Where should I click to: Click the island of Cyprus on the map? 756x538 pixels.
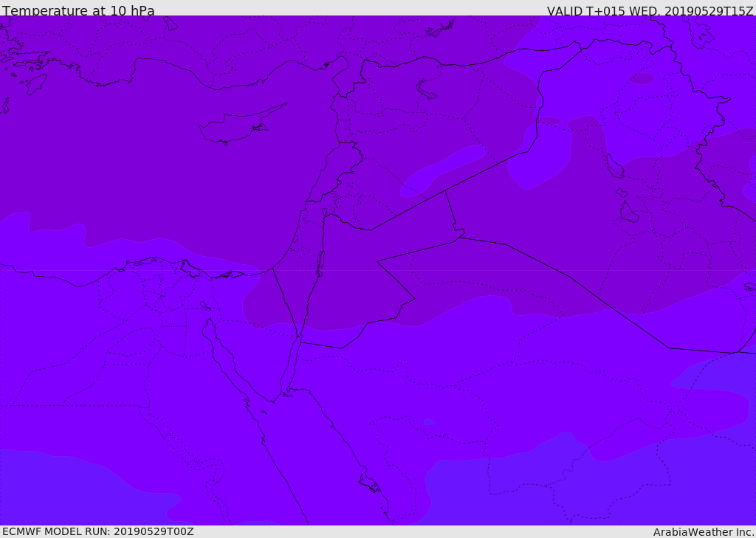(x=241, y=125)
